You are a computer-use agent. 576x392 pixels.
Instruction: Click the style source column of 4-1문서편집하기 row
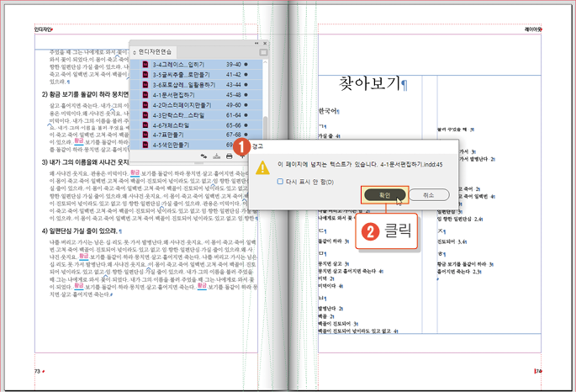135,95
